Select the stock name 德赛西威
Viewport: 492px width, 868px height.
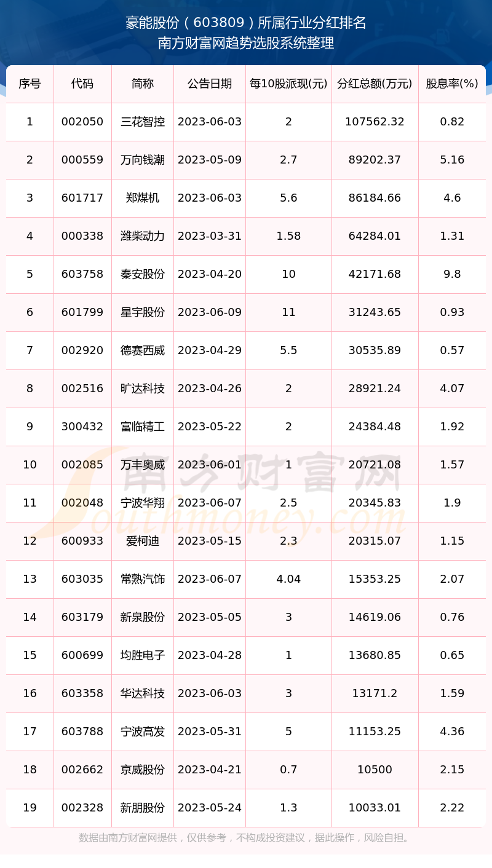(143, 350)
